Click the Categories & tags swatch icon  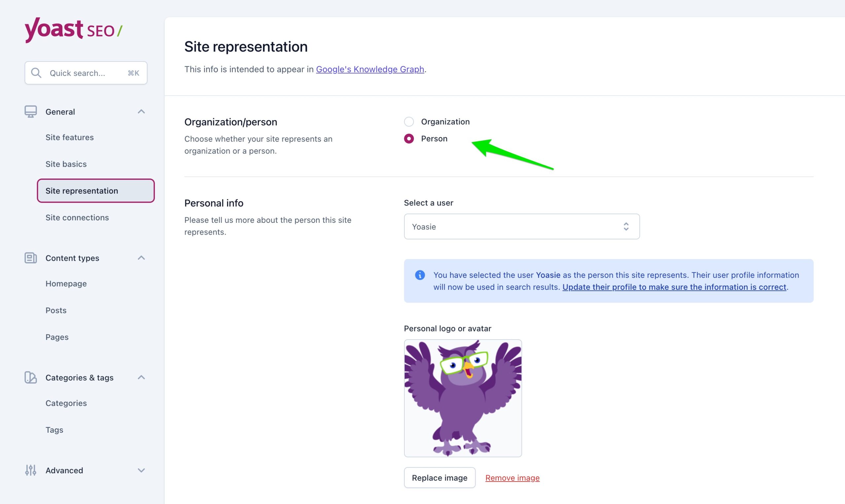31,378
